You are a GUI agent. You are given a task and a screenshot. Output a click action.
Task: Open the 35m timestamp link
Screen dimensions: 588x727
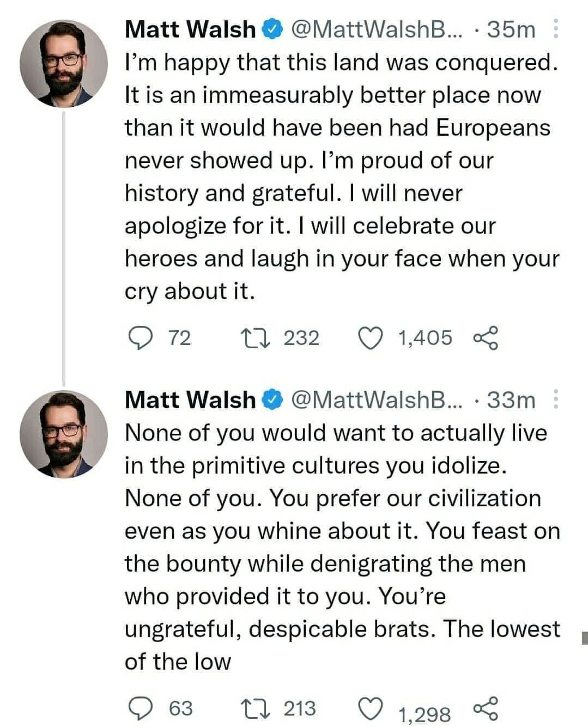(x=511, y=29)
